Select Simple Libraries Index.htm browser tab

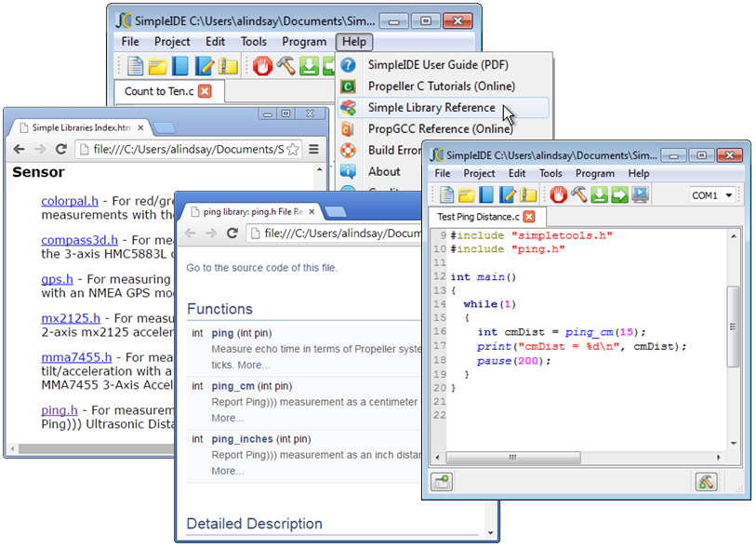(x=81, y=127)
